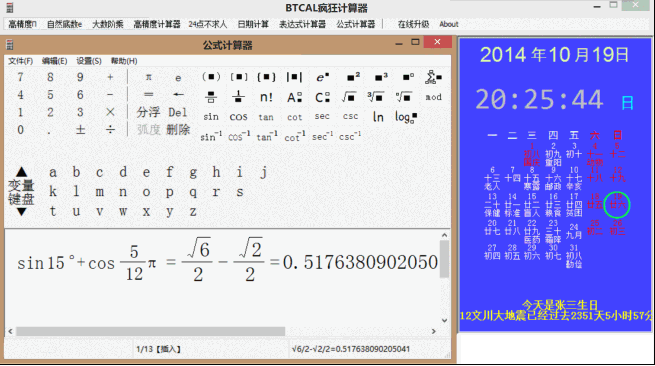The image size is (655, 366).
Task: Insert general exponent power template
Action: click(x=408, y=77)
